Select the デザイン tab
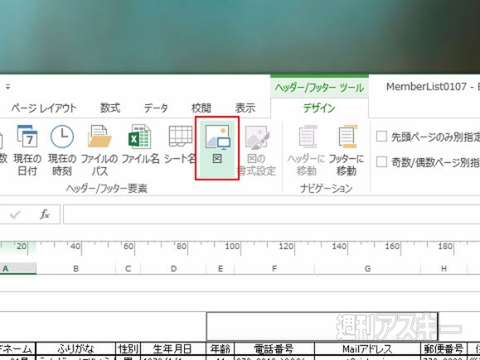The height and width of the screenshot is (360, 480). (319, 108)
